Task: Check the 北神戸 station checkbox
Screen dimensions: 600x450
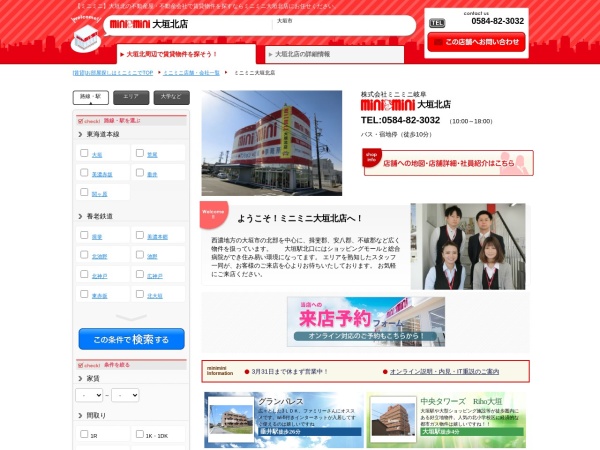Action: coord(84,274)
